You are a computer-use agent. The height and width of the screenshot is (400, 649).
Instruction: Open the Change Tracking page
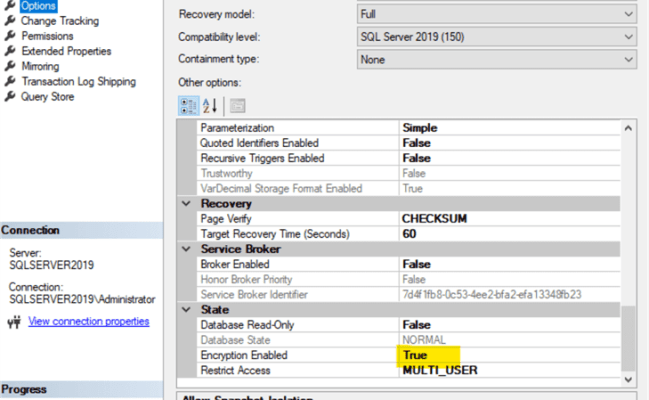click(60, 21)
